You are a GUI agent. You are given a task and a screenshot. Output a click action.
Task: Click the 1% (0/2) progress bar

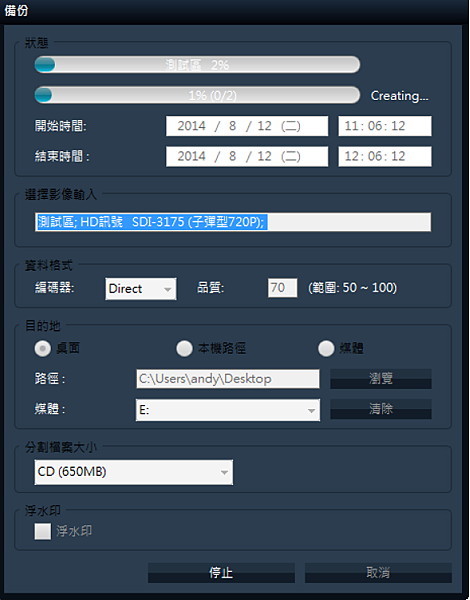tap(197, 95)
